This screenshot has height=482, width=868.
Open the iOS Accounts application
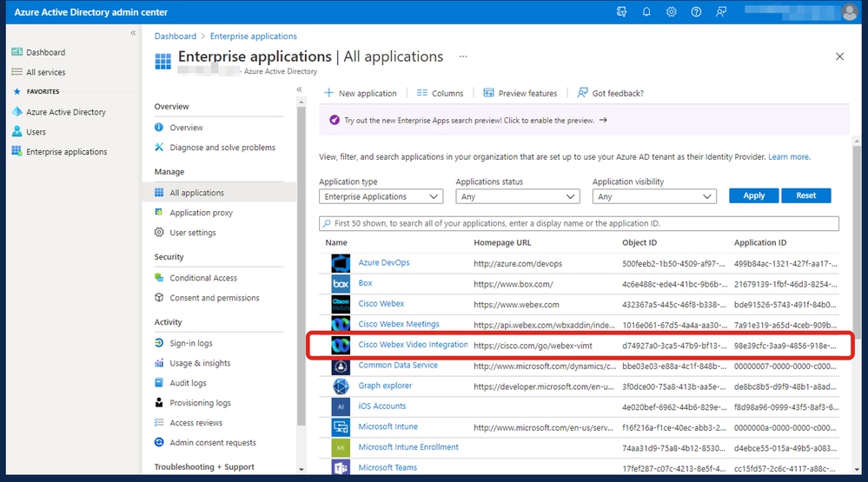click(x=382, y=406)
